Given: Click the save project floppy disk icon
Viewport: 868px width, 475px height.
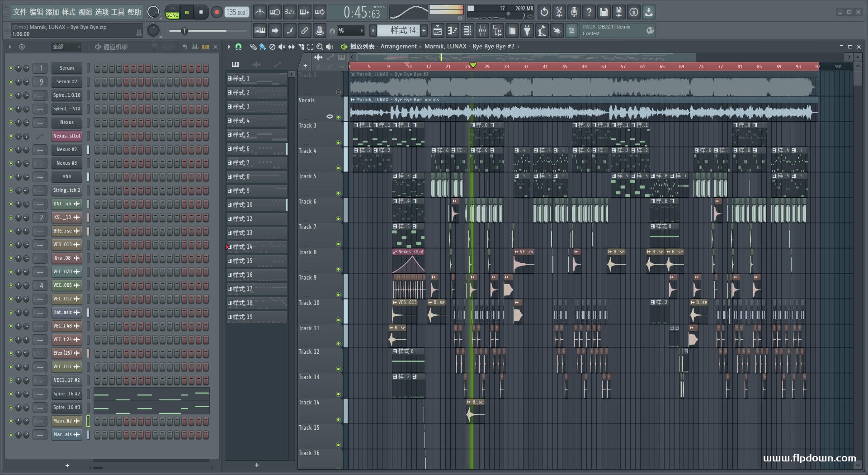Looking at the screenshot, I should tap(604, 12).
